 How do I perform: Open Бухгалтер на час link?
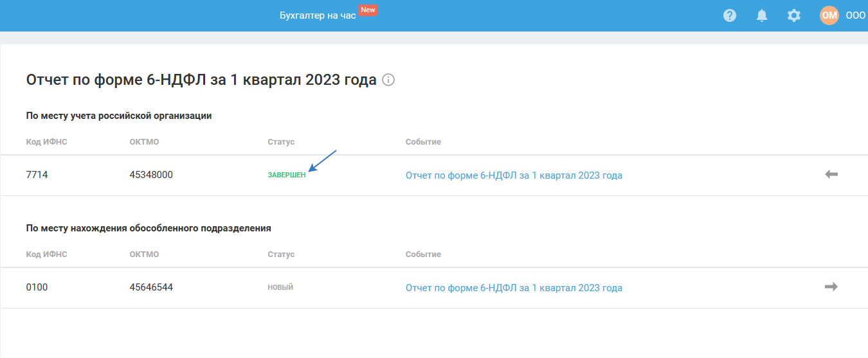point(318,16)
